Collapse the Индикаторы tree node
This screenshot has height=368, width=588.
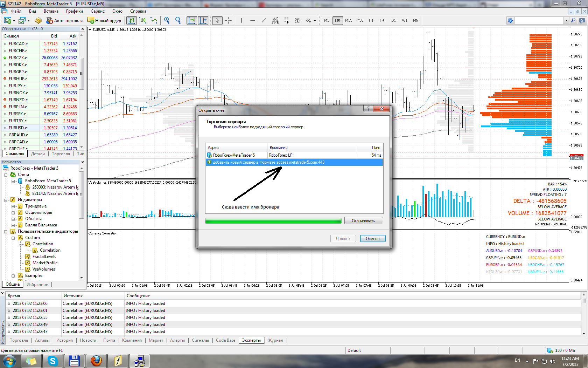[x=6, y=200]
